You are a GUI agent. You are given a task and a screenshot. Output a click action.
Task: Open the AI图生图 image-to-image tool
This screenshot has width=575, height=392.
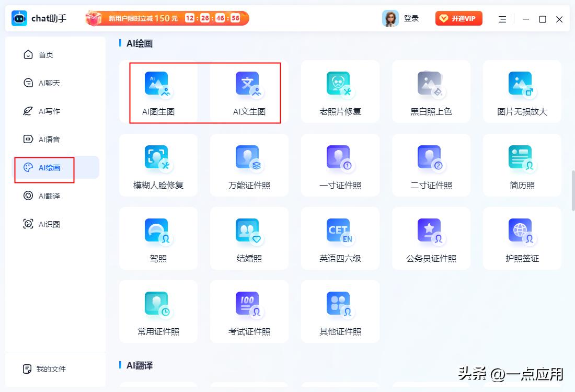click(x=158, y=93)
